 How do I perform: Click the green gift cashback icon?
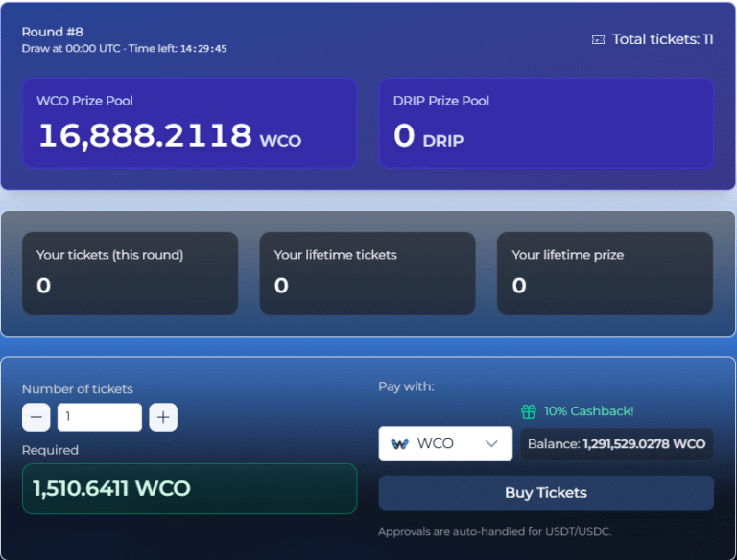point(529,411)
